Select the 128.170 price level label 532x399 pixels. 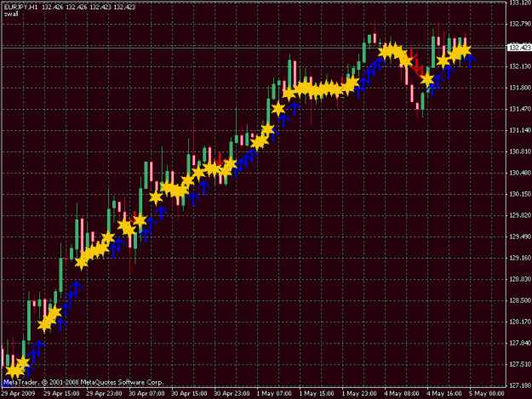click(520, 322)
